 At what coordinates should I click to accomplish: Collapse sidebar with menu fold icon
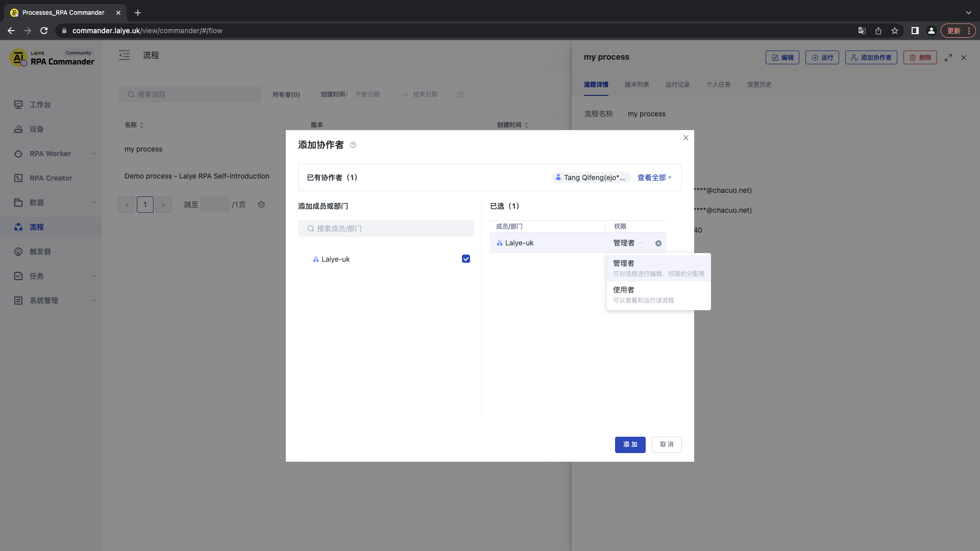coord(125,56)
